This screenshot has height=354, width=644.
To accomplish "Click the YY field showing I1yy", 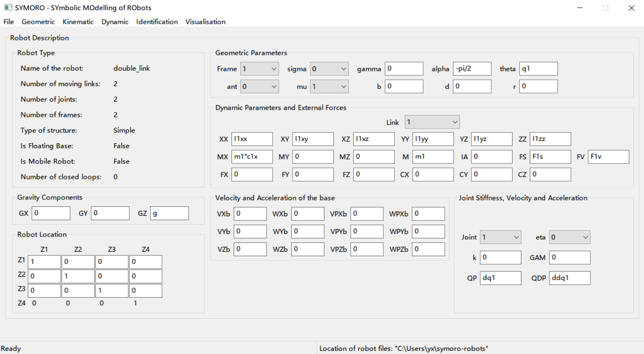I will pyautogui.click(x=433, y=139).
